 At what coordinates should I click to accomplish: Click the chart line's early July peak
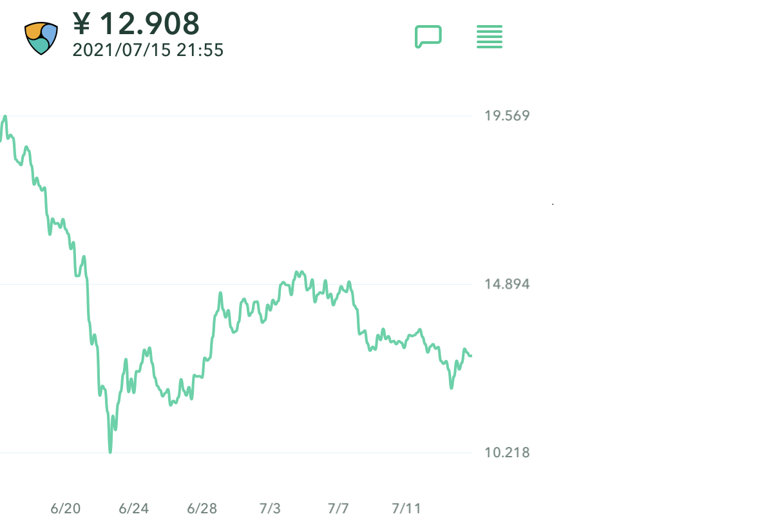(x=298, y=272)
